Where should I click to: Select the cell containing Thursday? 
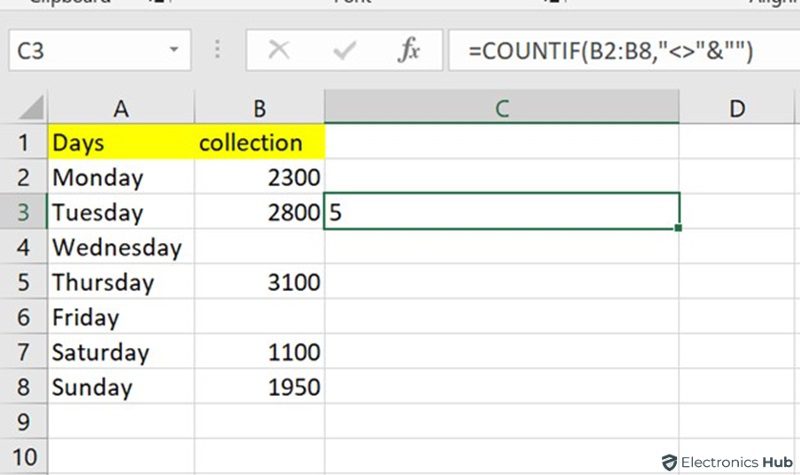pyautogui.click(x=121, y=282)
